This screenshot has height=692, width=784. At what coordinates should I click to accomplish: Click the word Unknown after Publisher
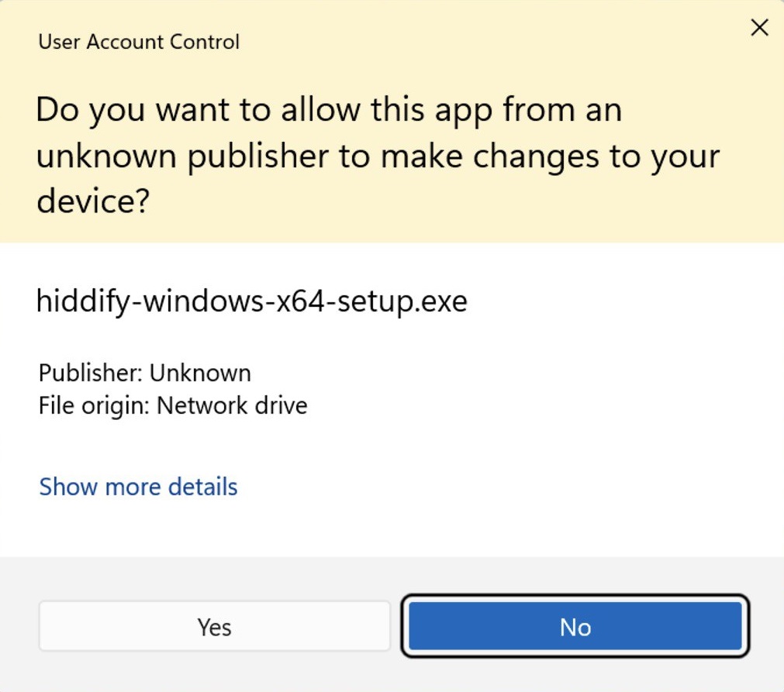click(200, 373)
